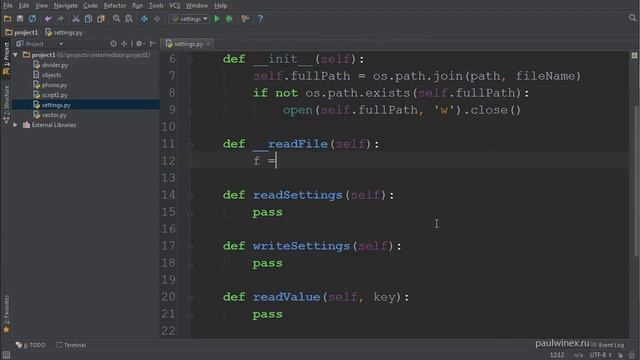The width and height of the screenshot is (640, 360).
Task: Click the navigate Forward arrow icon
Action: pos(157,19)
